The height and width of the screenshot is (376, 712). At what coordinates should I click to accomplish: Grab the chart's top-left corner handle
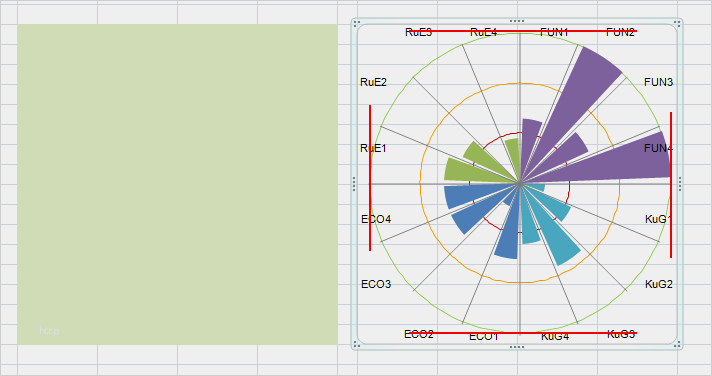point(356,24)
